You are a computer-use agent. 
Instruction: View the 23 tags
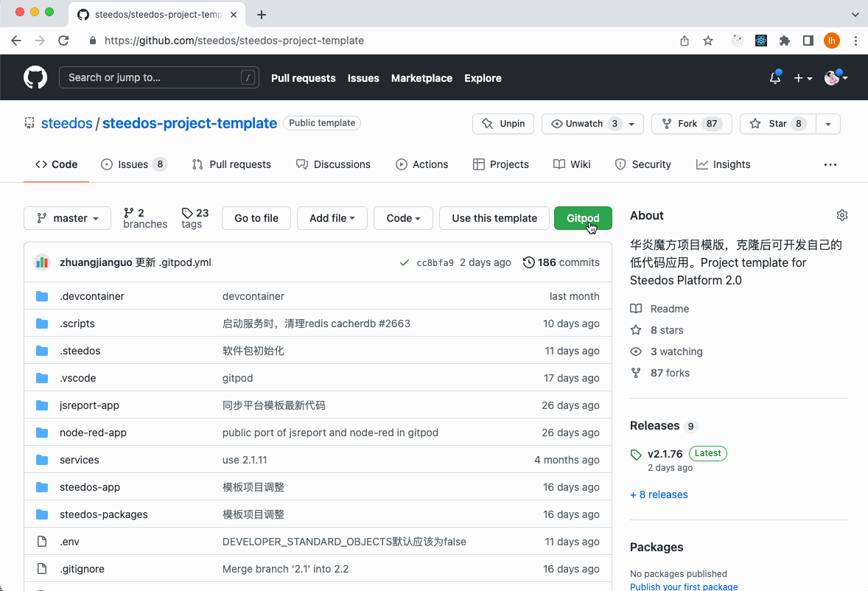point(195,218)
